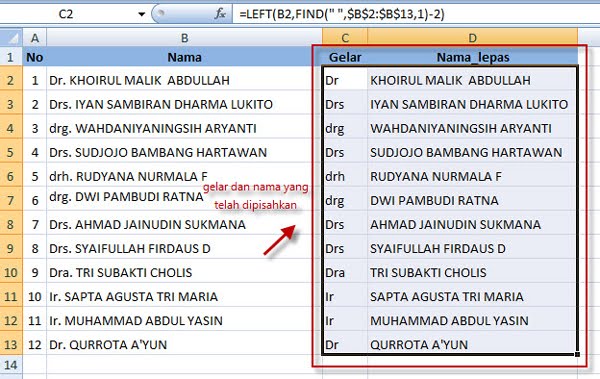Click the formula bar containing the LEFT formula
The image size is (600, 379).
[416, 14]
